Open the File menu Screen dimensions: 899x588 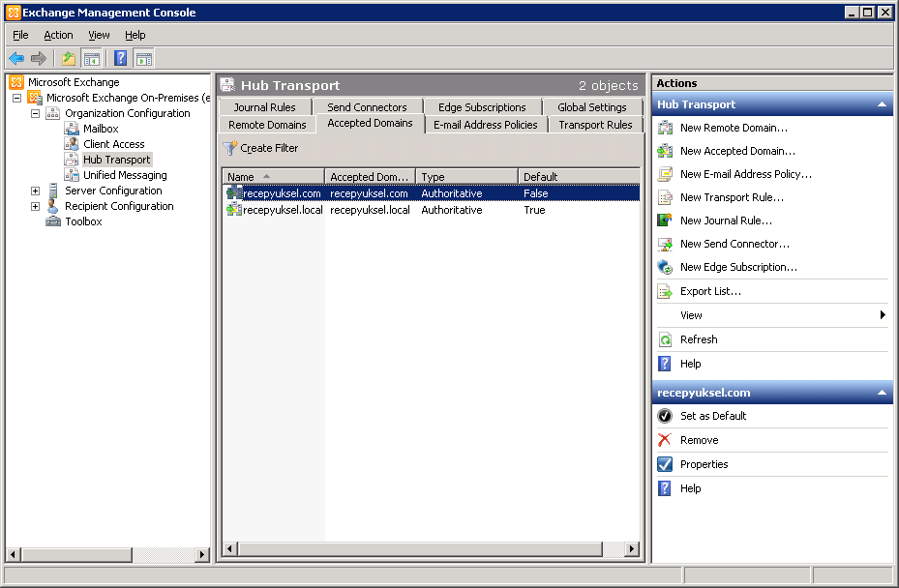coord(20,35)
